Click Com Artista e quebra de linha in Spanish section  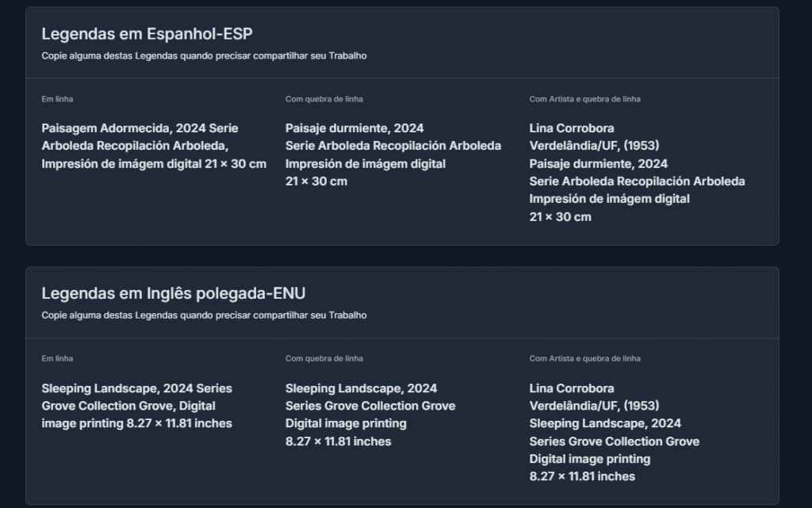pos(584,99)
